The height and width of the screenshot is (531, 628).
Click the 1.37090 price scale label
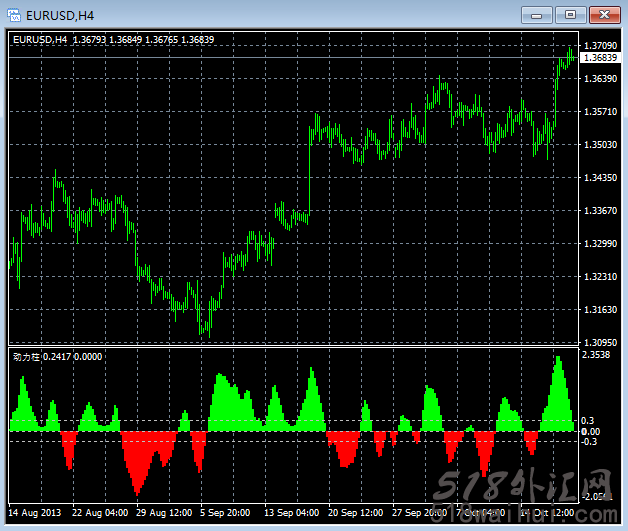click(597, 46)
